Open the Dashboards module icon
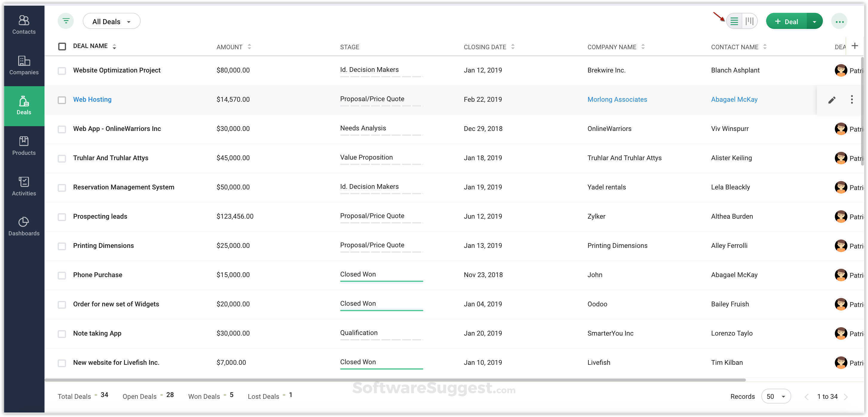 click(x=24, y=225)
